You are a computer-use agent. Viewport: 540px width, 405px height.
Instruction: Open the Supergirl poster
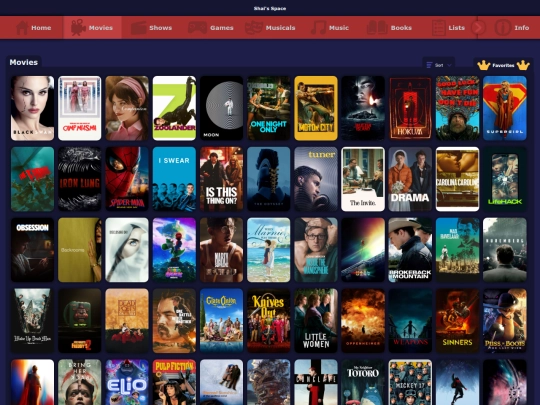coord(505,108)
